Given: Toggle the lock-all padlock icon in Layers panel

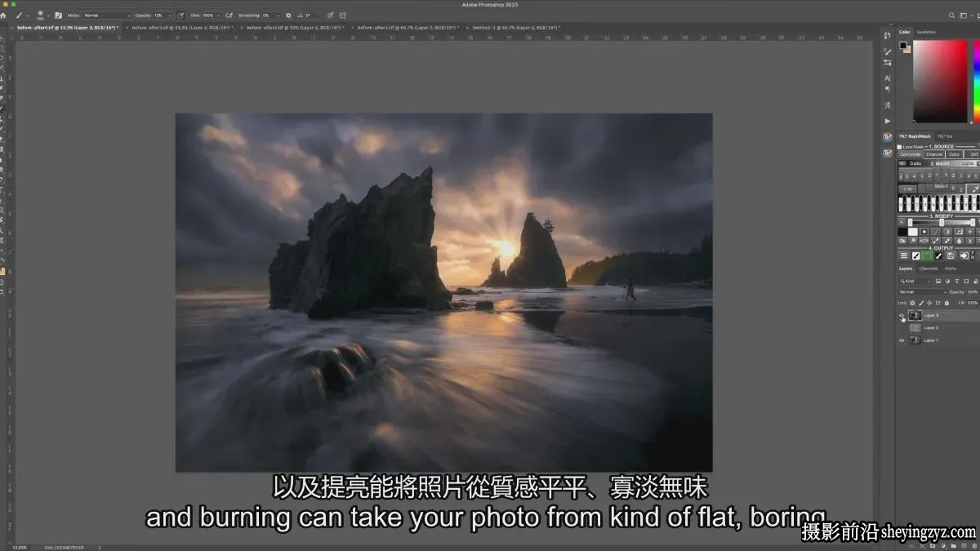Looking at the screenshot, I should coord(945,303).
